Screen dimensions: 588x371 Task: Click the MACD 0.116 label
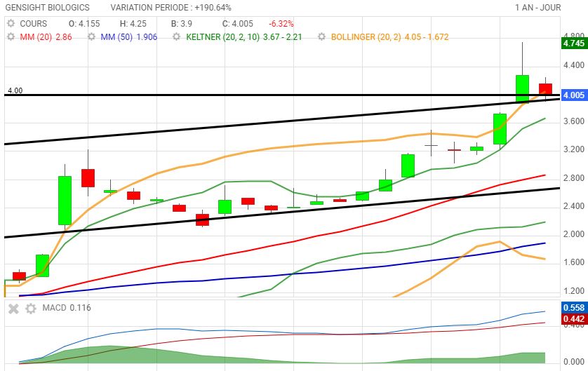67,308
